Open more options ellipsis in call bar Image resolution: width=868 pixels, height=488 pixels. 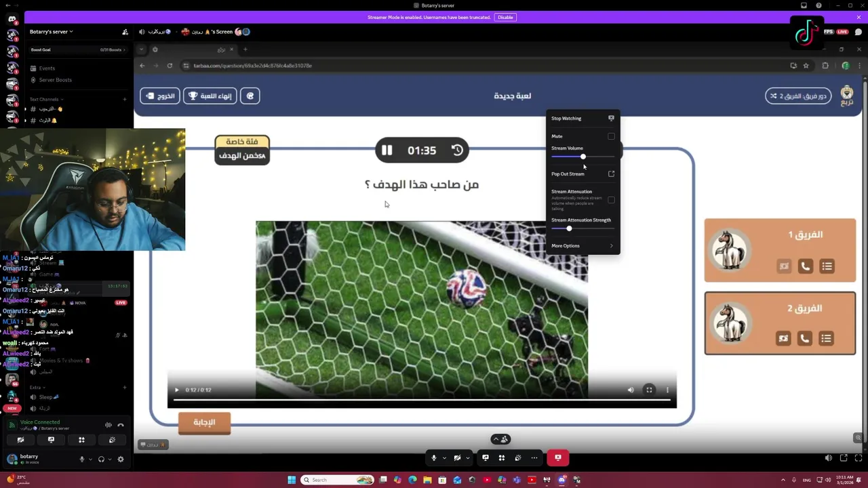click(x=534, y=458)
